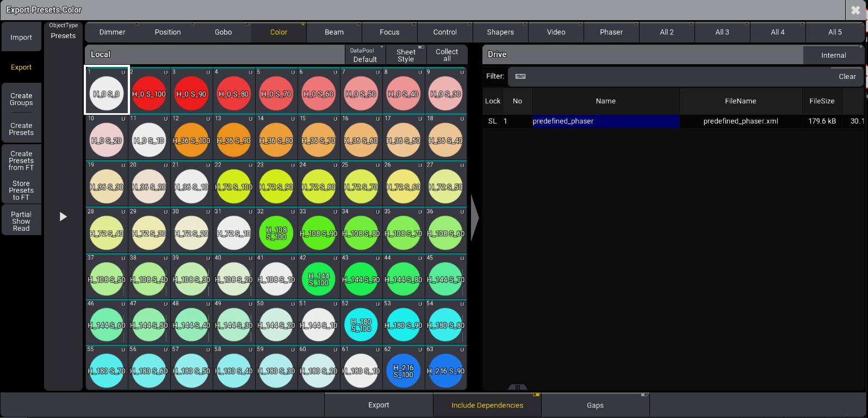Switch to the Gobo preset tab
868x418 pixels.
pos(223,32)
